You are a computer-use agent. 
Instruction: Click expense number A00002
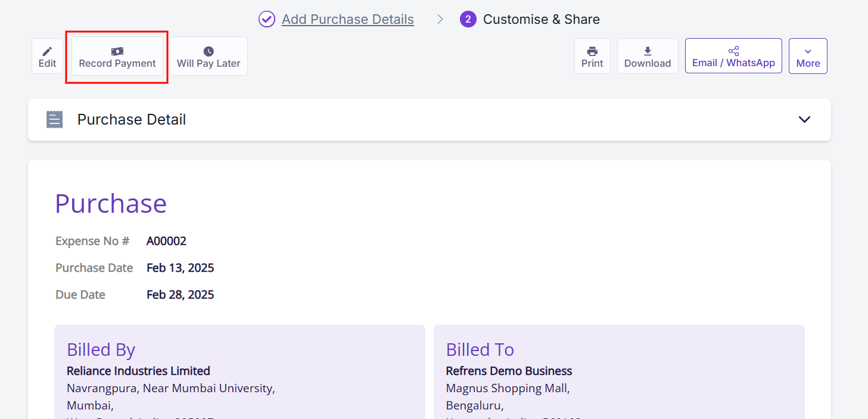(166, 241)
